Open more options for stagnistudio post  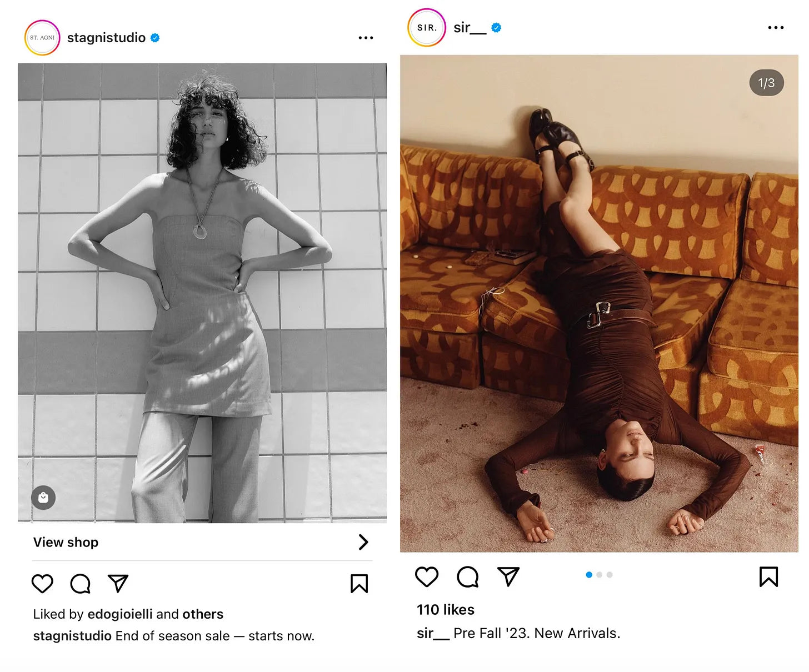click(366, 38)
